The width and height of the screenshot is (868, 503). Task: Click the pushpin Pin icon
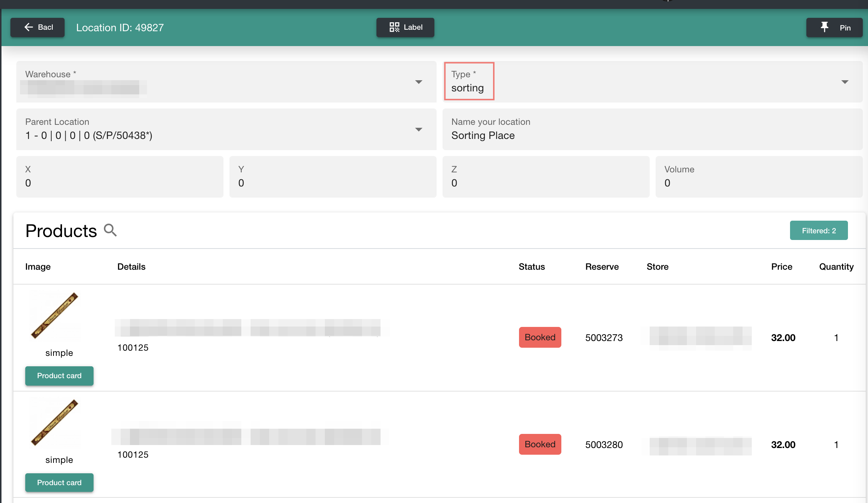[824, 27]
